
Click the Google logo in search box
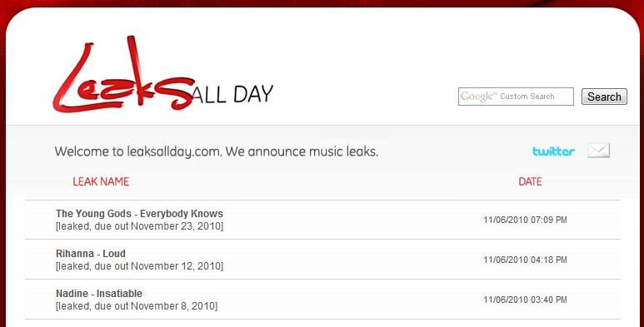(x=477, y=97)
